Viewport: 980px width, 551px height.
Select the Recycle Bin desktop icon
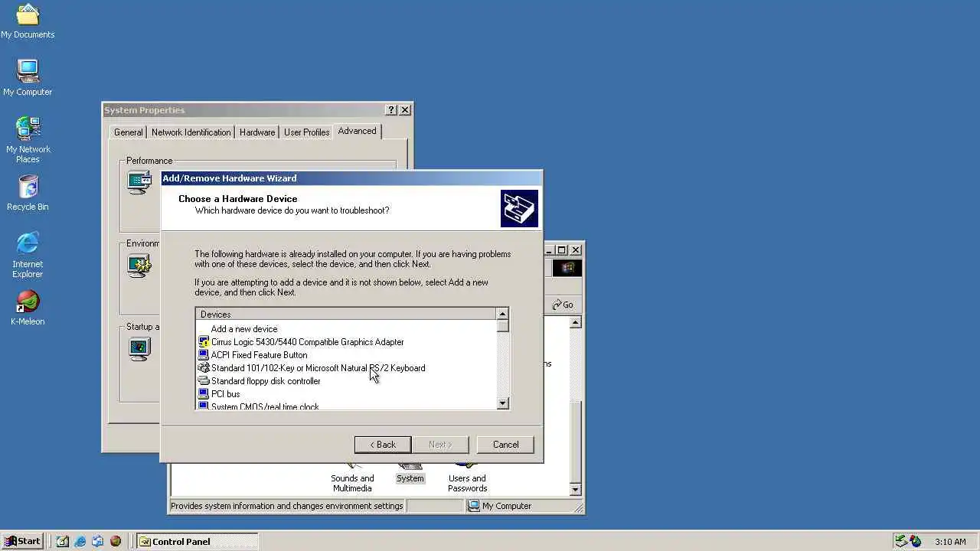click(x=28, y=192)
